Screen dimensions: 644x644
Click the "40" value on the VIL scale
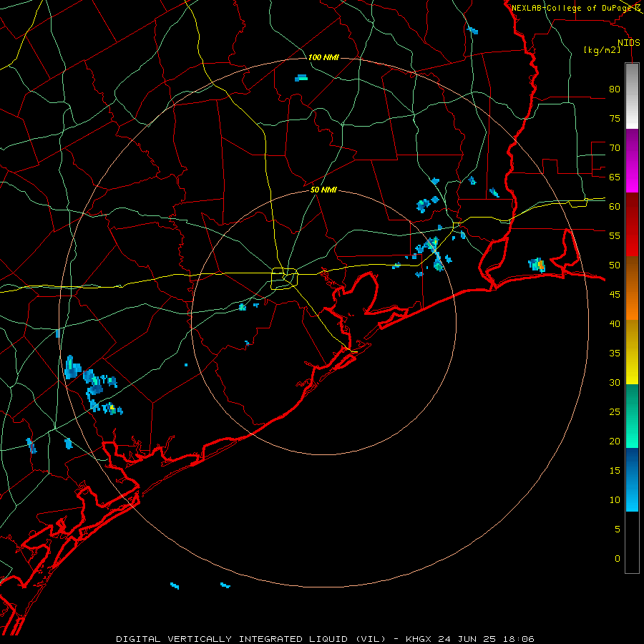[x=615, y=323]
